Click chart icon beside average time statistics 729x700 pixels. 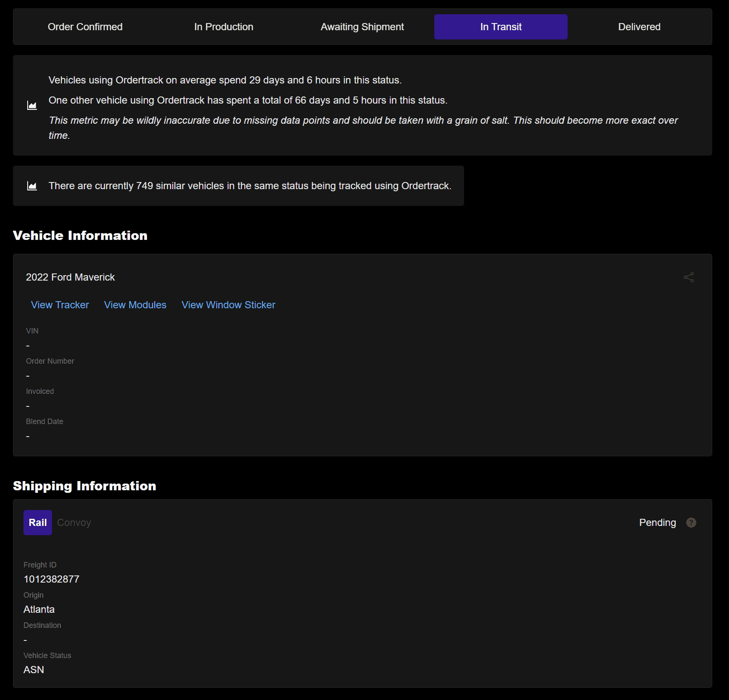pyautogui.click(x=32, y=105)
